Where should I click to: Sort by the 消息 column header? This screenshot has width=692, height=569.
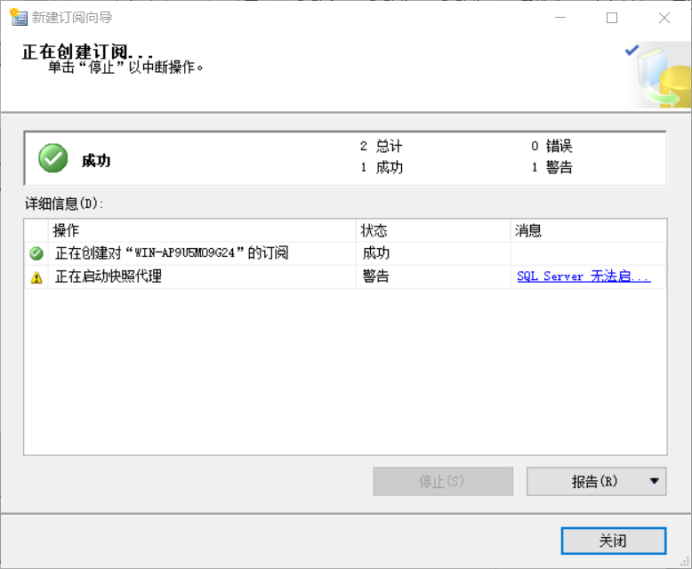587,231
